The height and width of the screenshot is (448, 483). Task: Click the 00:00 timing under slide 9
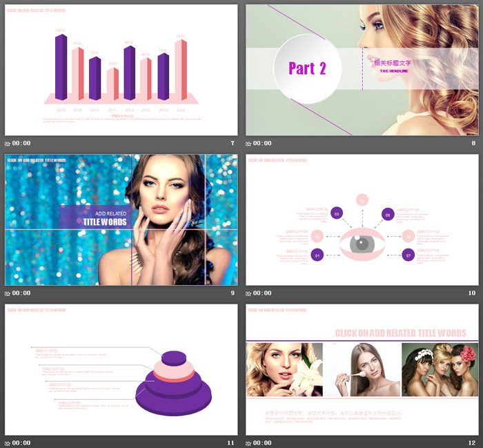21,293
